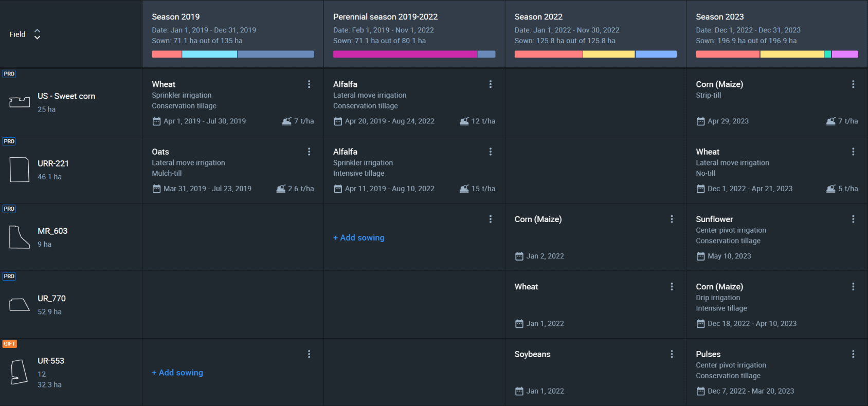
Task: Select Perennial season 2019-2022 header
Action: pyautogui.click(x=414, y=34)
